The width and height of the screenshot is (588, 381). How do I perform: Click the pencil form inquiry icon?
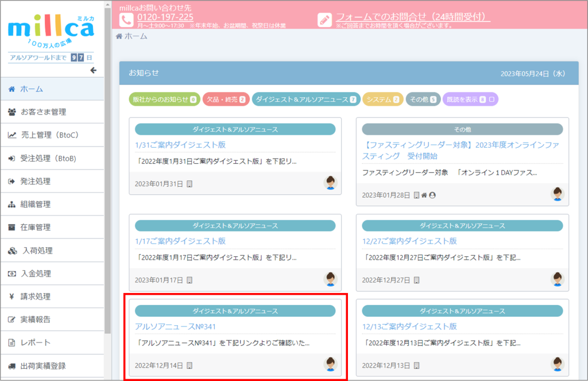click(x=324, y=20)
